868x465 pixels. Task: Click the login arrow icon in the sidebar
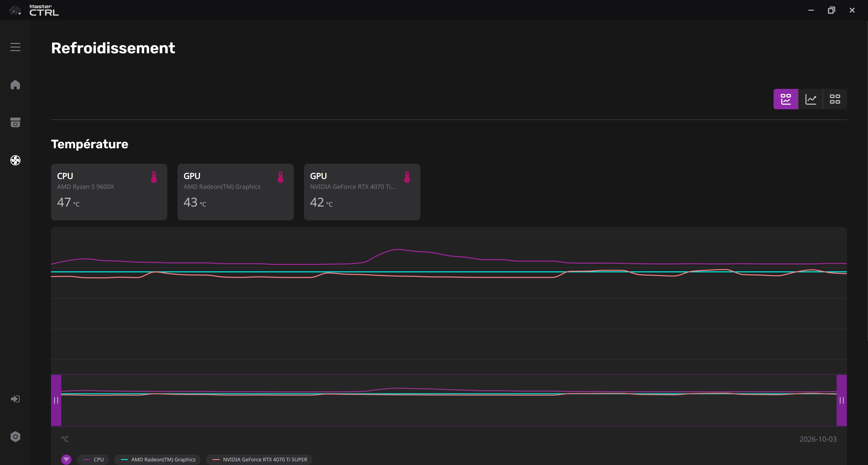tap(15, 399)
